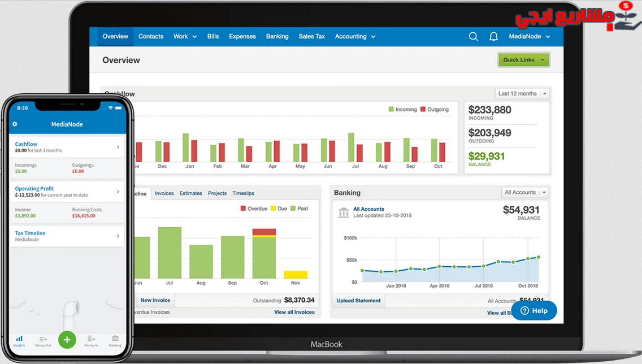Go to the Overview tab

point(115,36)
